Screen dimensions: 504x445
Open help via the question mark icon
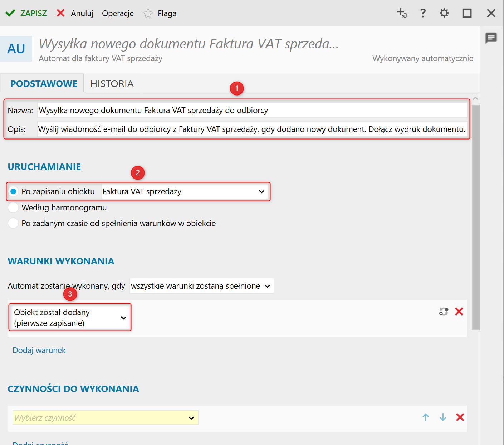point(423,13)
